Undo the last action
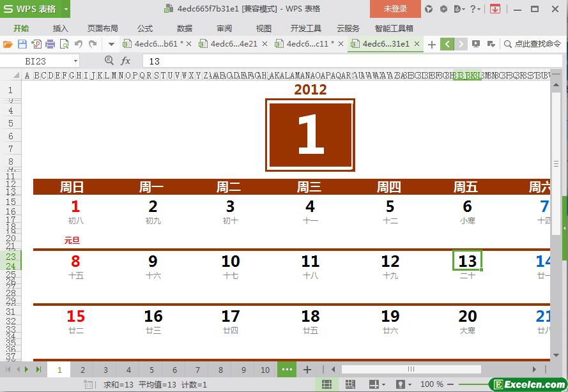Screen dimensions: 568x392 pos(78,44)
